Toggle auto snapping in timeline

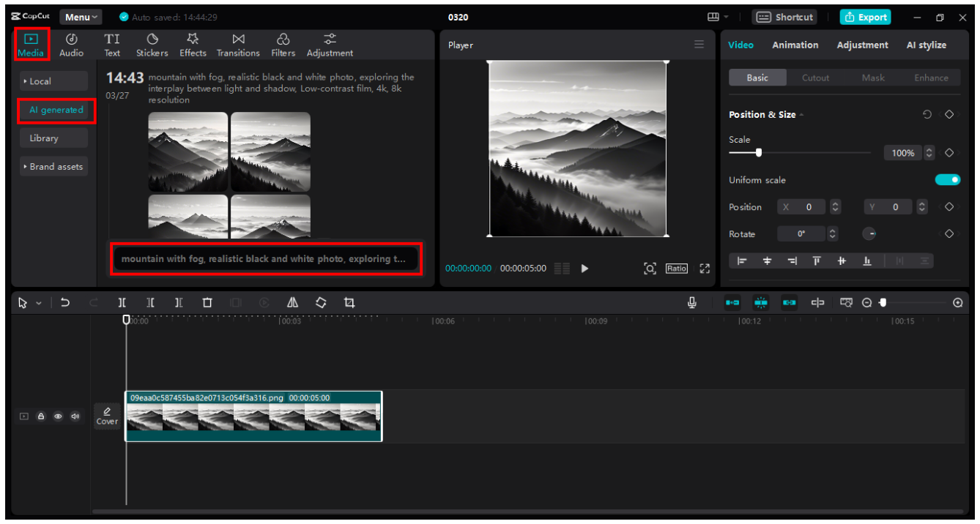pos(761,302)
